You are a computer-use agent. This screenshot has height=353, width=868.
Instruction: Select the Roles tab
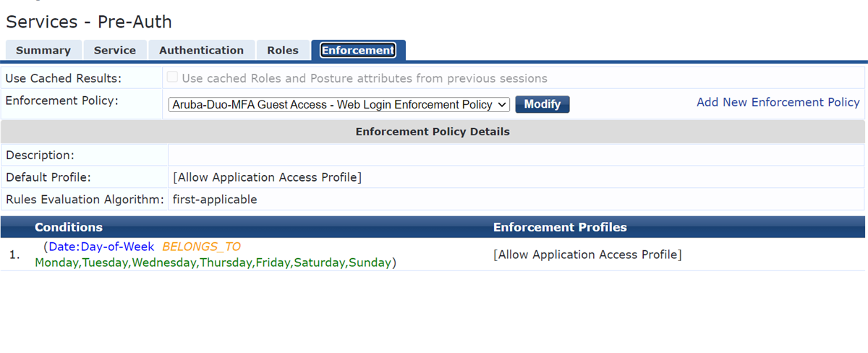[282, 51]
